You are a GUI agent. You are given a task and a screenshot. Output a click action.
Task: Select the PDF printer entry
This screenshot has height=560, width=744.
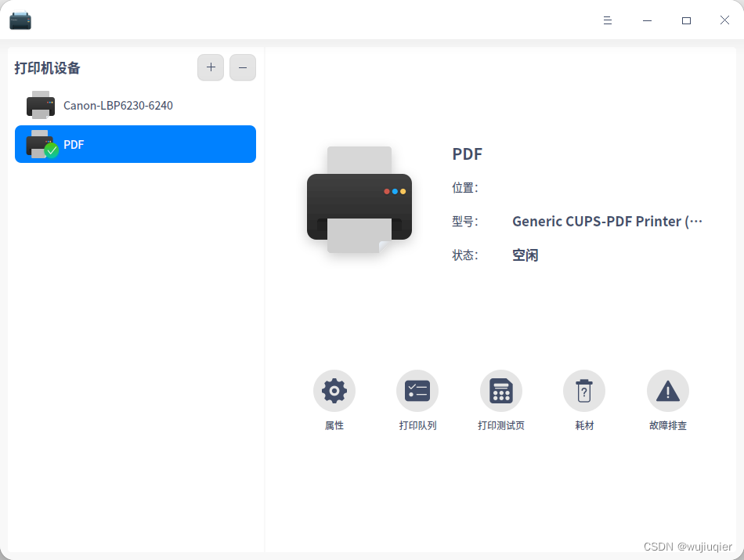pos(135,144)
